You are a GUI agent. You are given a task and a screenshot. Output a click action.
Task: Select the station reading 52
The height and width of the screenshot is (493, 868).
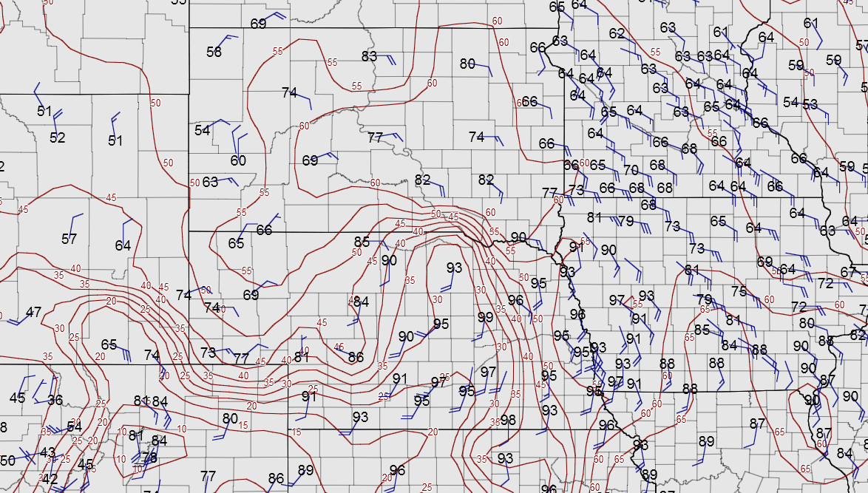tap(58, 137)
